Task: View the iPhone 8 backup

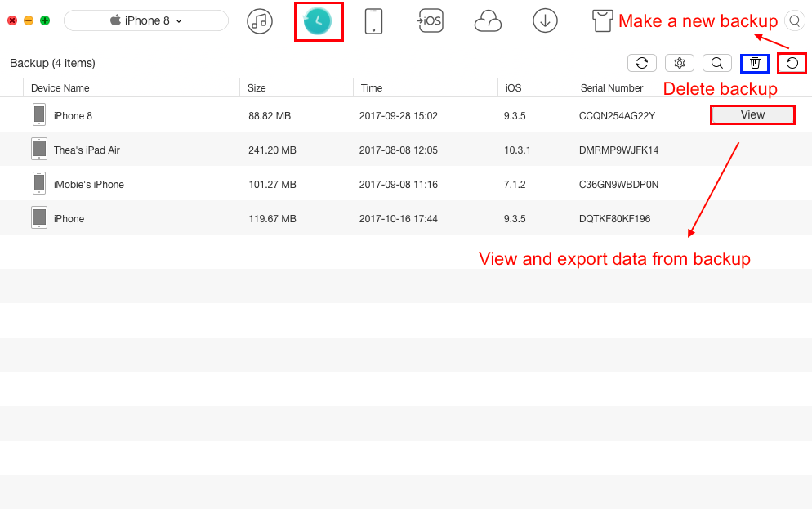Action: pyautogui.click(x=752, y=114)
